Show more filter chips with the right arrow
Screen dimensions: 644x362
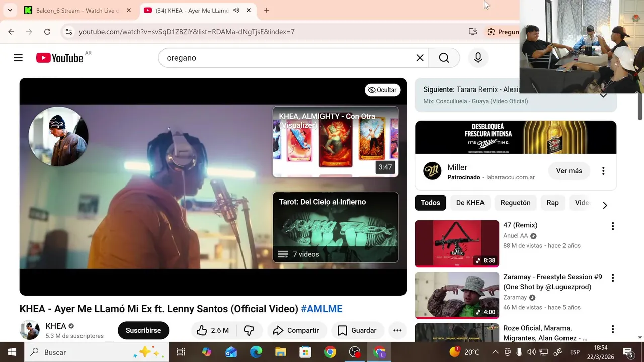[x=605, y=205]
